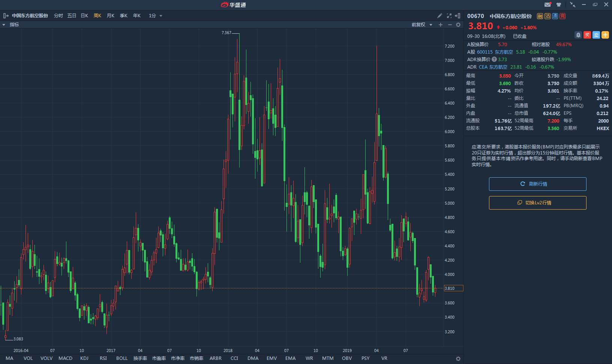Viewport: 612px width, 364px height.
Task: Enter fullscreen chart mode
Action: pos(449,16)
